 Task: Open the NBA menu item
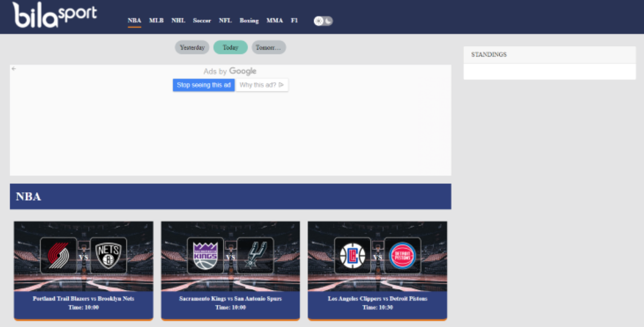pyautogui.click(x=134, y=20)
